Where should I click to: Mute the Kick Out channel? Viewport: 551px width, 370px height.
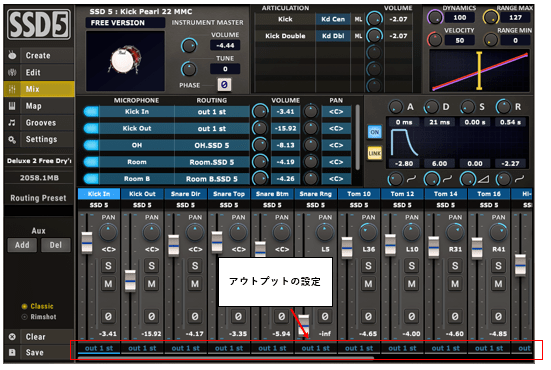pyautogui.click(x=151, y=284)
